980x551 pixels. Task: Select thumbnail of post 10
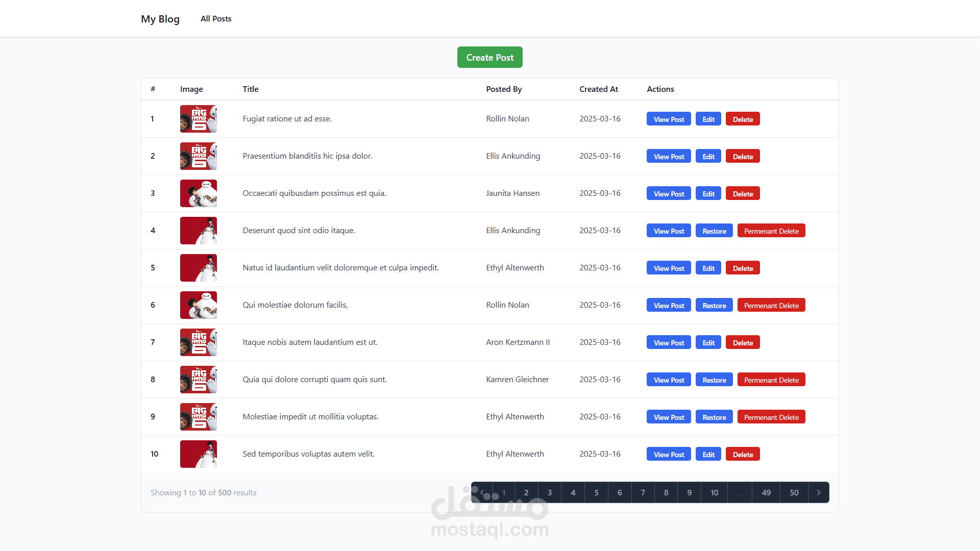[x=199, y=454]
